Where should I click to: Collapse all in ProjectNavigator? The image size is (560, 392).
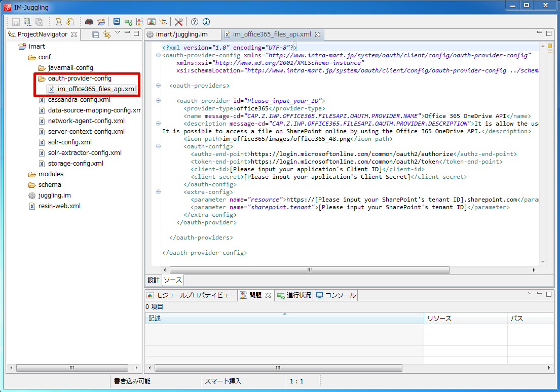point(96,34)
